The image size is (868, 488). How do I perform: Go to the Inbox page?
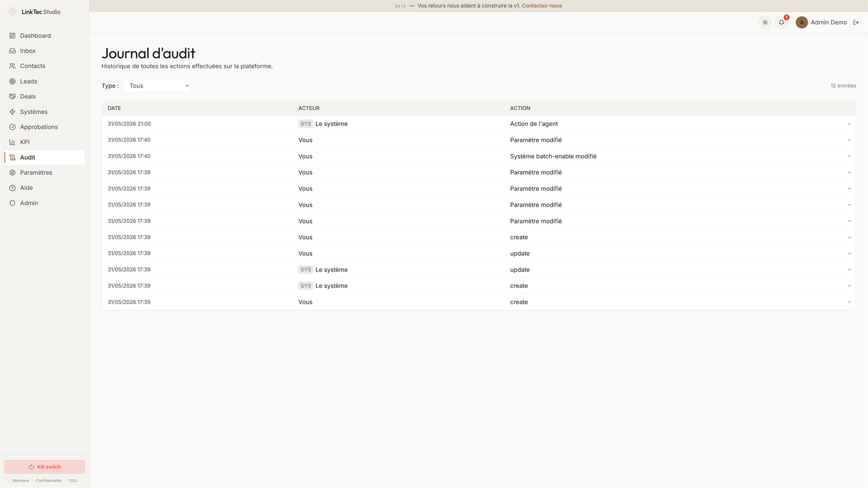(x=44, y=51)
